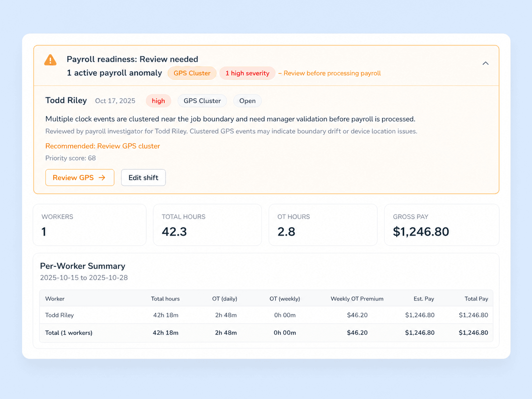532x399 pixels.
Task: Click the Worker column header
Action: click(55, 299)
